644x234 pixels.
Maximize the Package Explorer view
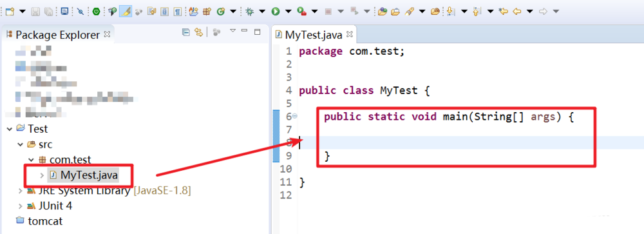click(x=258, y=32)
